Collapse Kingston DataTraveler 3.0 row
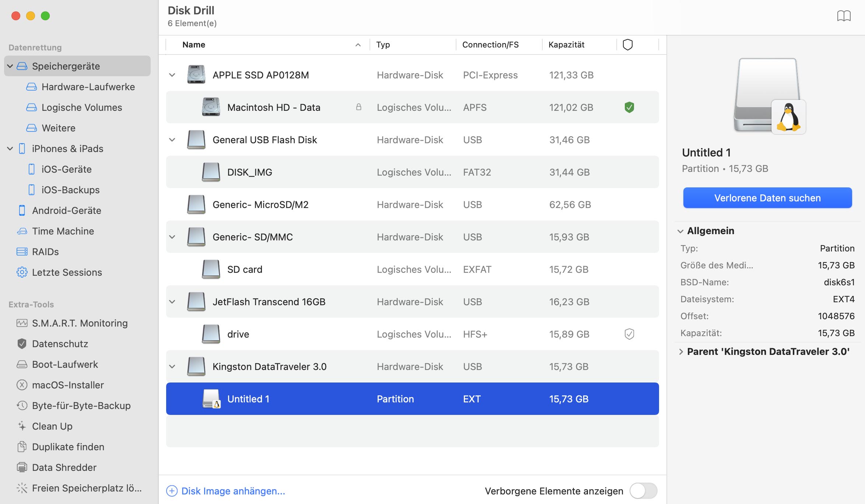865x504 pixels. (x=172, y=367)
